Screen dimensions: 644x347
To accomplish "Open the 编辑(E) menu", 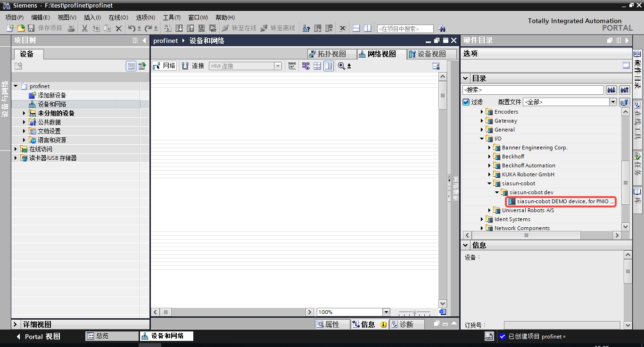I will click(x=41, y=17).
